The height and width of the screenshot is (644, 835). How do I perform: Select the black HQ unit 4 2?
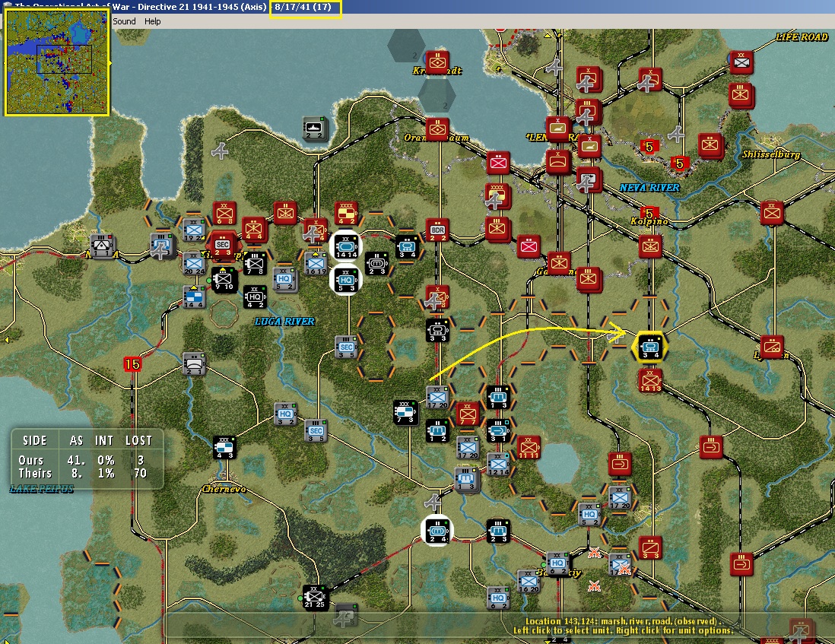click(x=255, y=297)
